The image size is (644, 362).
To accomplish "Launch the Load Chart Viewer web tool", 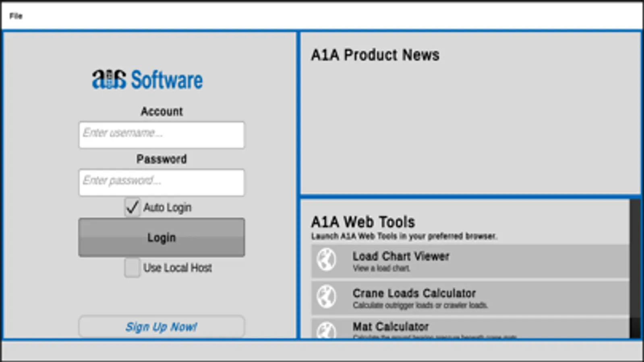I will point(470,261).
